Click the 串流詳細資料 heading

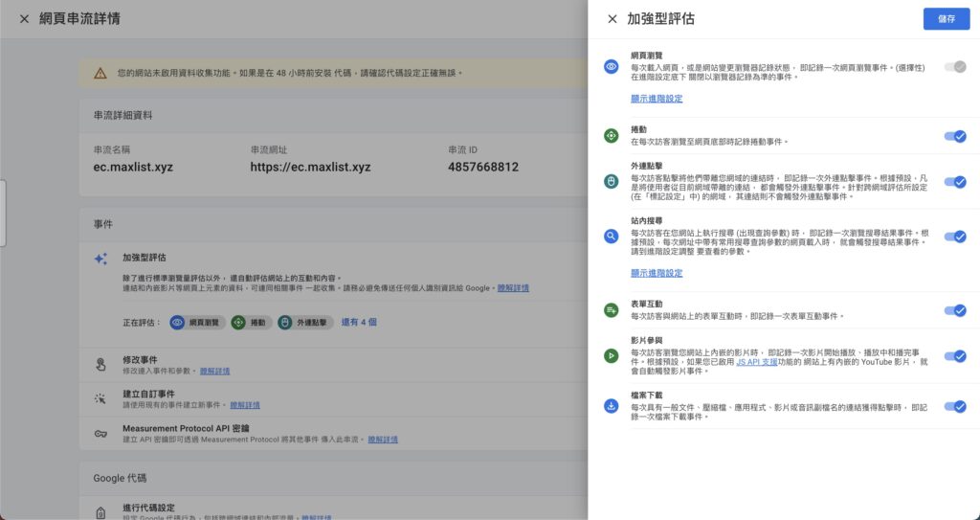pyautogui.click(x=123, y=116)
